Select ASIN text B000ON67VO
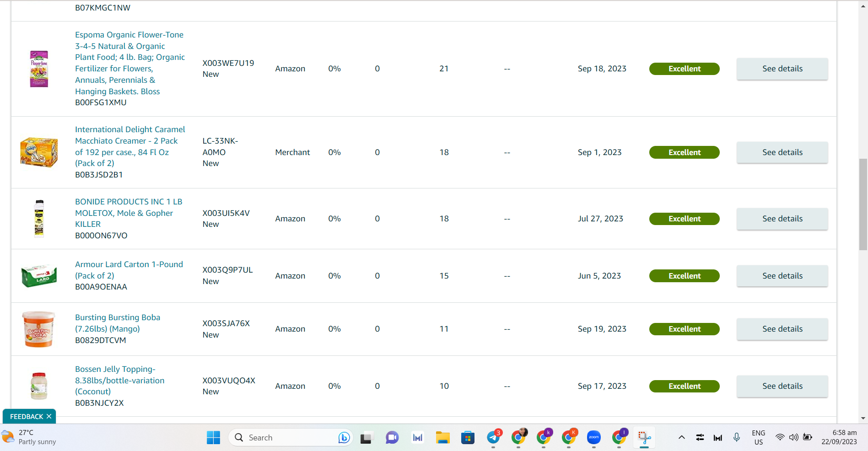 pos(101,236)
